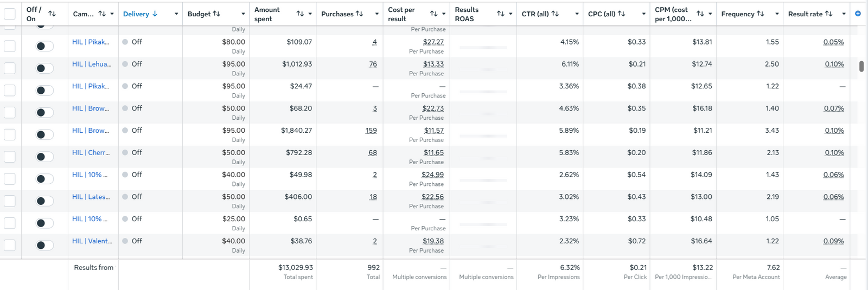Open the HIL | Lates campaign link
The width and height of the screenshot is (868, 290).
click(x=91, y=197)
